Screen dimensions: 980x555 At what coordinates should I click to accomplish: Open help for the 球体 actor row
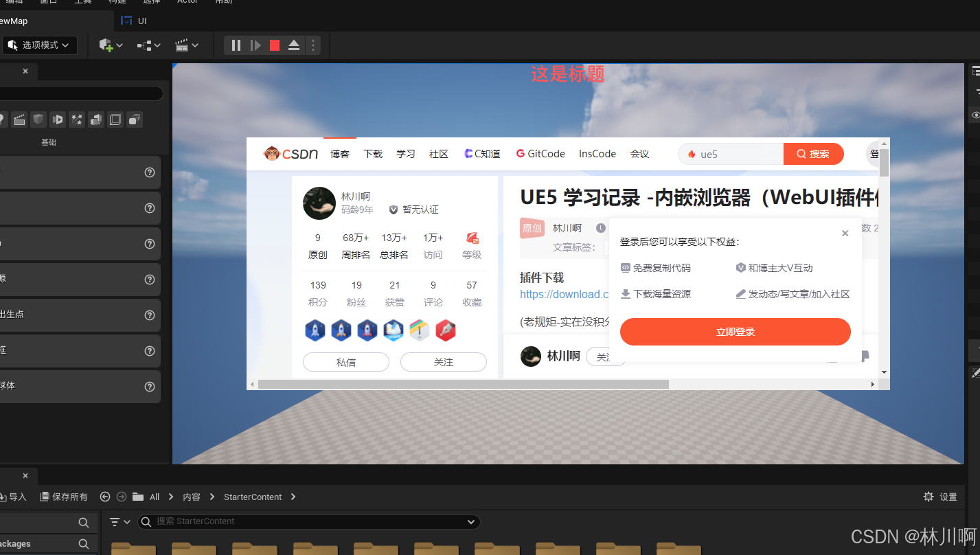[x=150, y=387]
